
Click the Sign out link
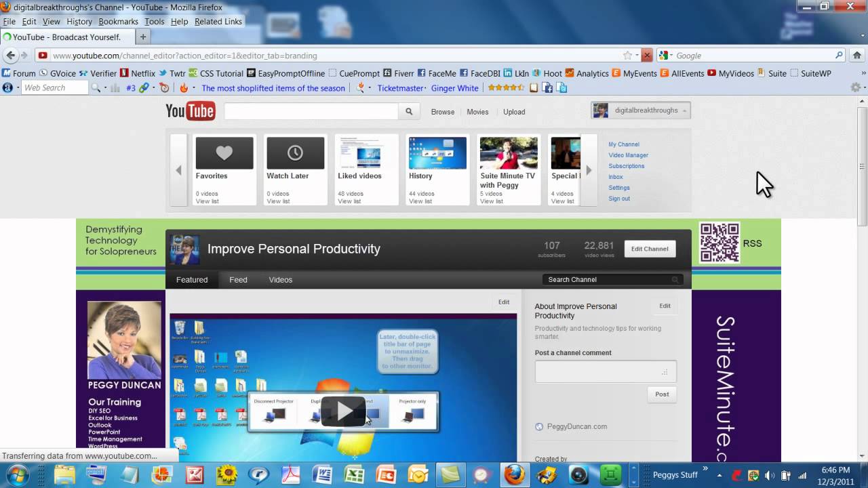pyautogui.click(x=619, y=199)
